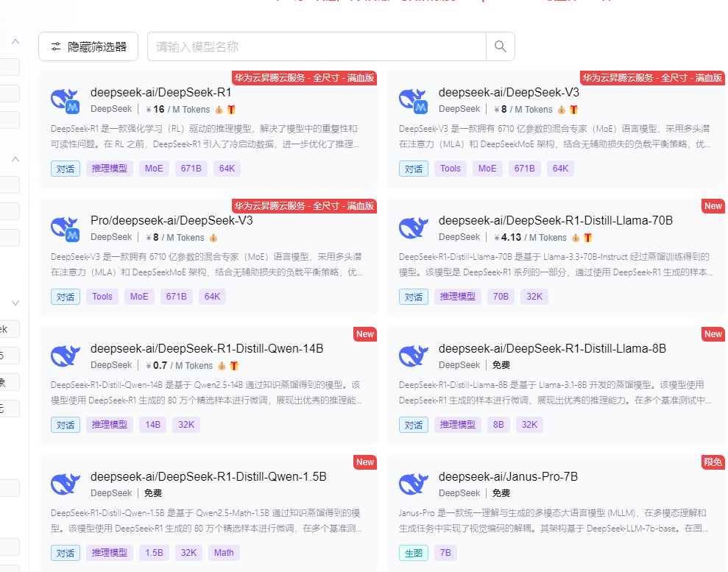Click the Math tag on Distill-Qwen-1.5B card
The image size is (728, 572).
(x=225, y=553)
